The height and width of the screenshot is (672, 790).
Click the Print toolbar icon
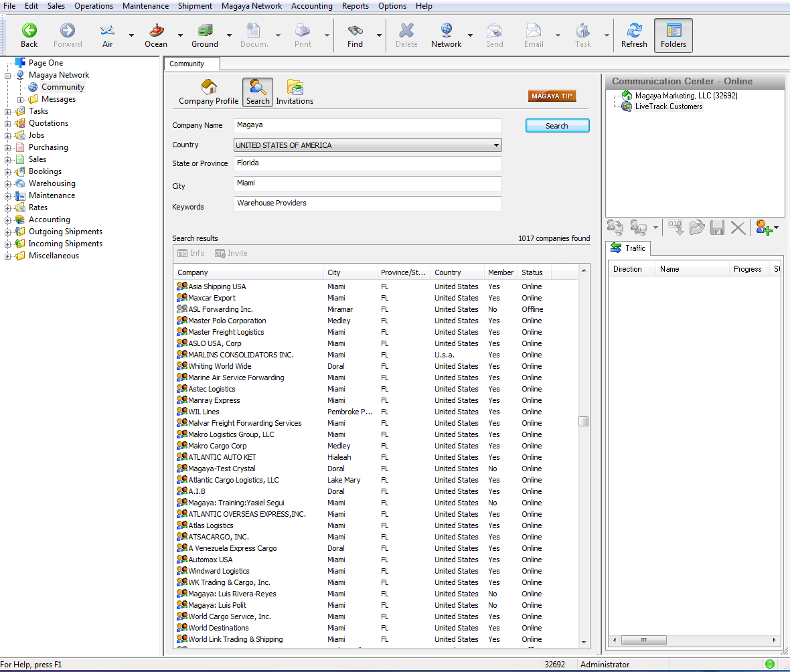coord(303,35)
